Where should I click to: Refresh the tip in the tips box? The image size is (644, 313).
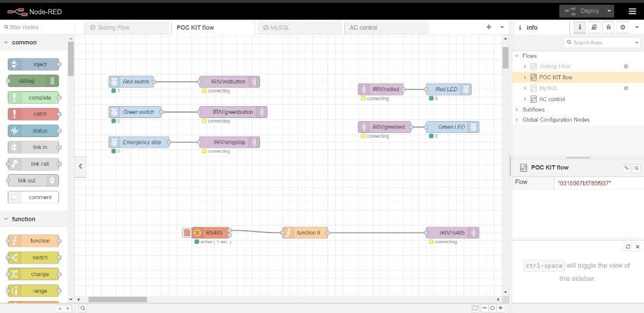[x=628, y=247]
